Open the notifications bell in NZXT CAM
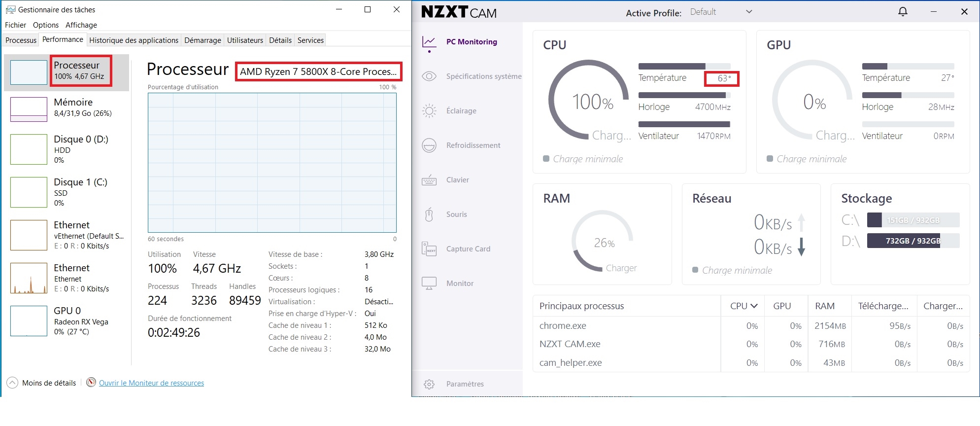This screenshot has height=426, width=980. [903, 12]
